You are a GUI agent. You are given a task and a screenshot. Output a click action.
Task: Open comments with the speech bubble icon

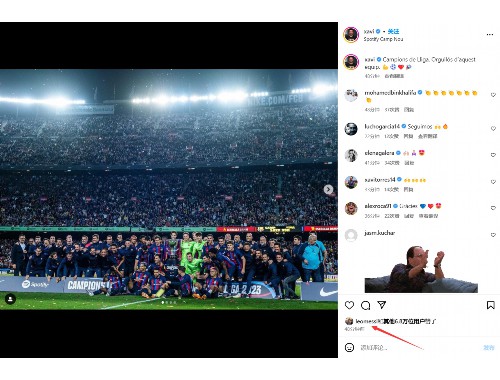click(x=366, y=305)
